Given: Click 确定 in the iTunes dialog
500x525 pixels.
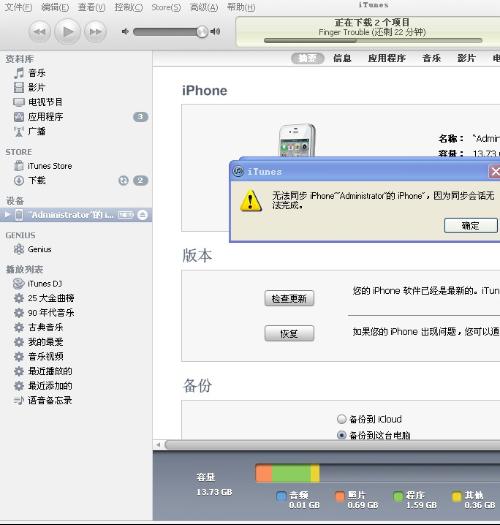Looking at the screenshot, I should pos(471,225).
